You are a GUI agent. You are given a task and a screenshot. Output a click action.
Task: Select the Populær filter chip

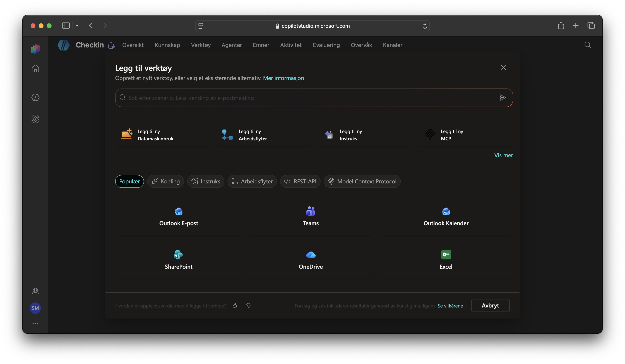[x=129, y=181]
